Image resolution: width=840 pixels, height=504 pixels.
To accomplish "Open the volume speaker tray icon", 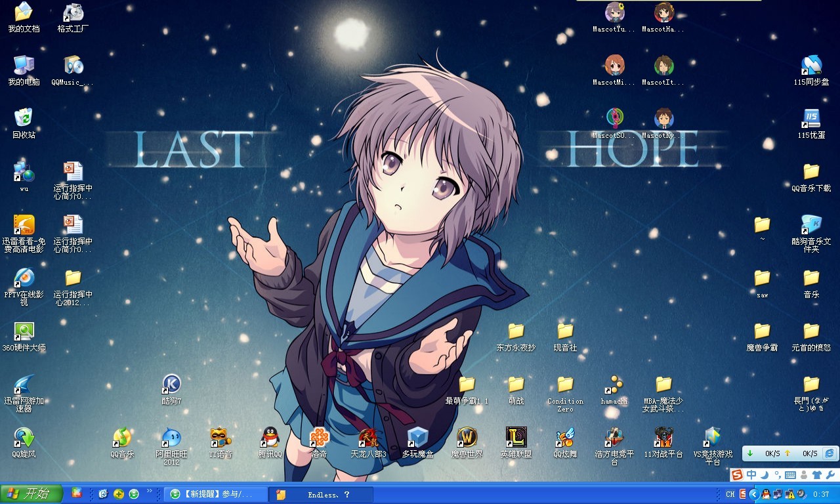I will click(801, 494).
